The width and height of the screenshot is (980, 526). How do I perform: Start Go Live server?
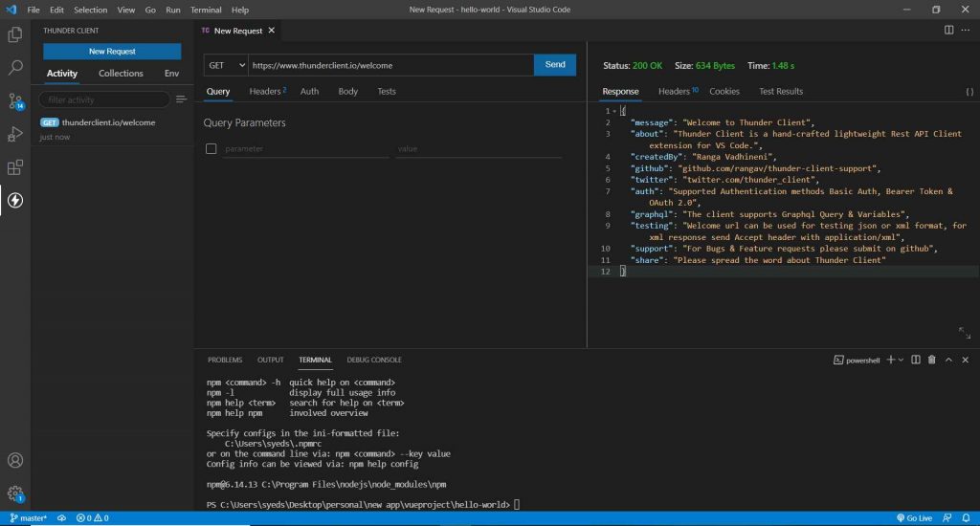pyautogui.click(x=914, y=518)
